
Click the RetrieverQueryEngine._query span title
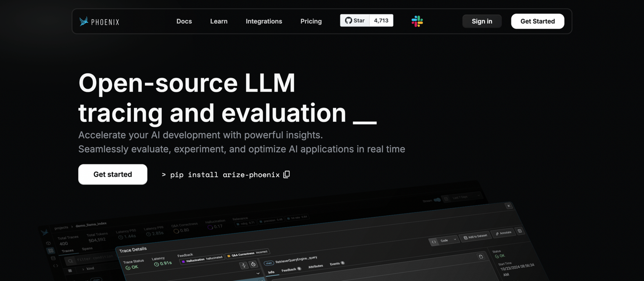296,259
